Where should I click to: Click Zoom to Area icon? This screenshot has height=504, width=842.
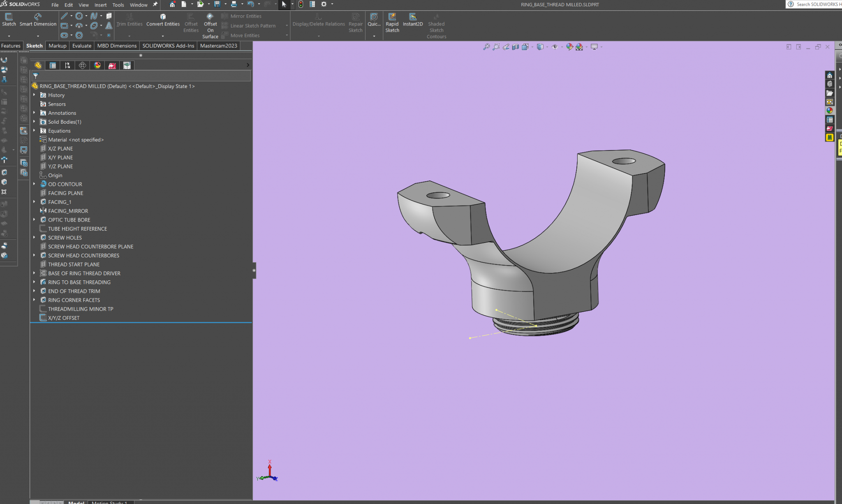click(496, 47)
